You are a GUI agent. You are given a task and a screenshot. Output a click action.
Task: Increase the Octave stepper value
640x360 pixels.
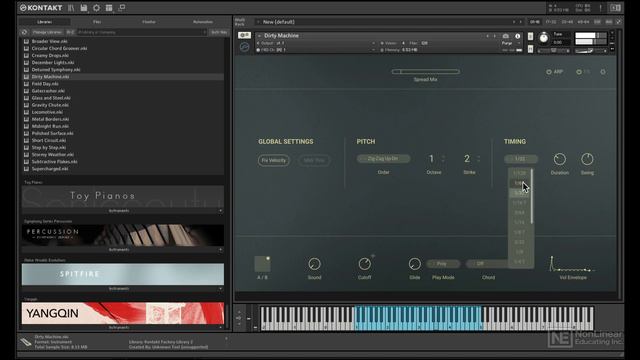tap(444, 156)
